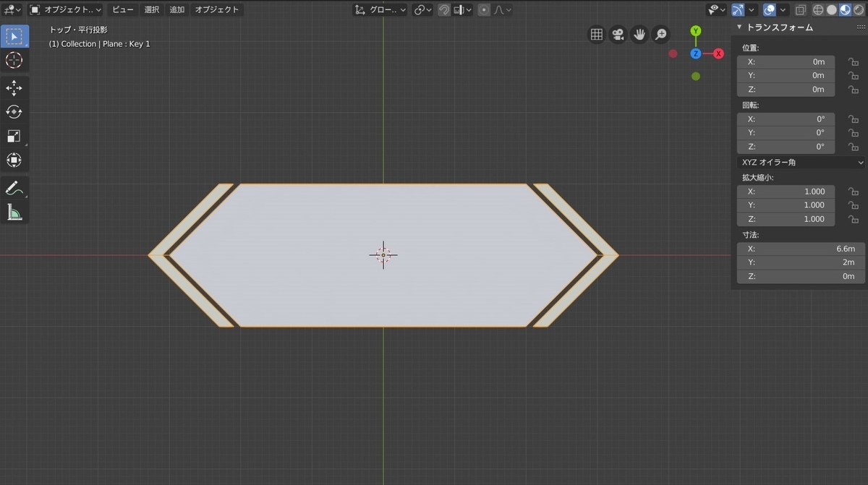Image resolution: width=868 pixels, height=485 pixels.
Task: Activate the 3D Cursor tool
Action: point(14,60)
